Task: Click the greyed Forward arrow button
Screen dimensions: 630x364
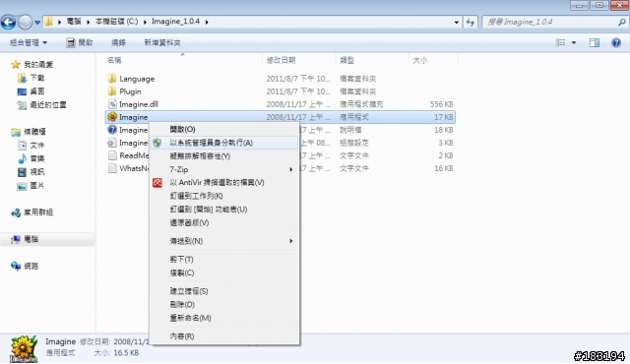Action: 26,22
